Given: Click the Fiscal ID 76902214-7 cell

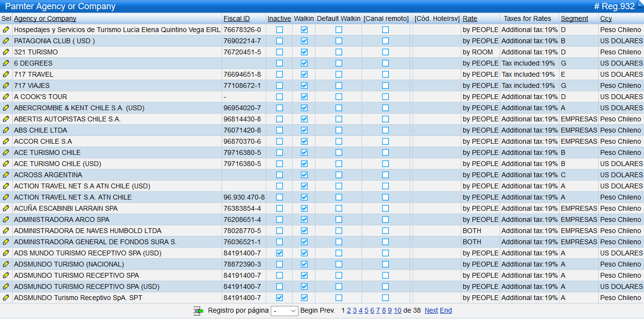Looking at the screenshot, I should click(x=242, y=41).
